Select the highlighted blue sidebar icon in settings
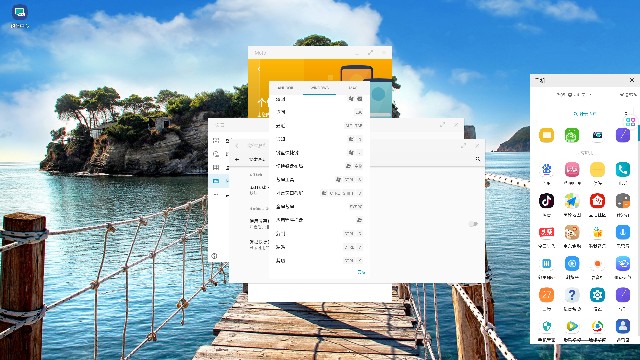The image size is (640, 360). pos(216,180)
